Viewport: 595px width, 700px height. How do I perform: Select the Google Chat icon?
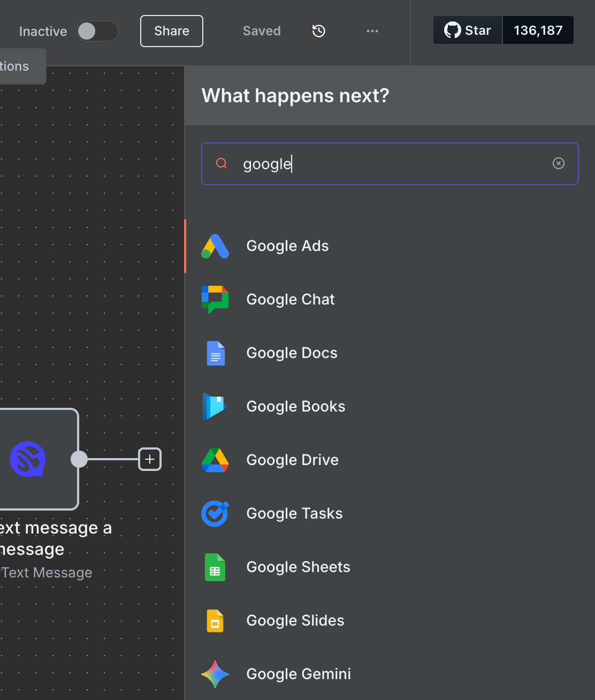215,300
